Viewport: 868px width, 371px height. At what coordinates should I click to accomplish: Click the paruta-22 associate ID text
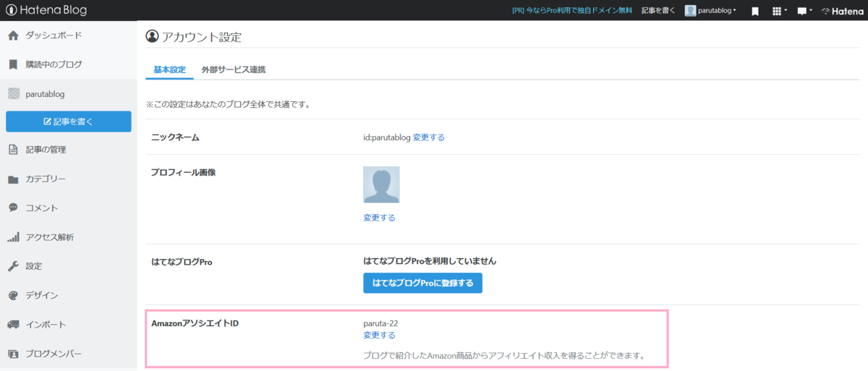point(380,324)
